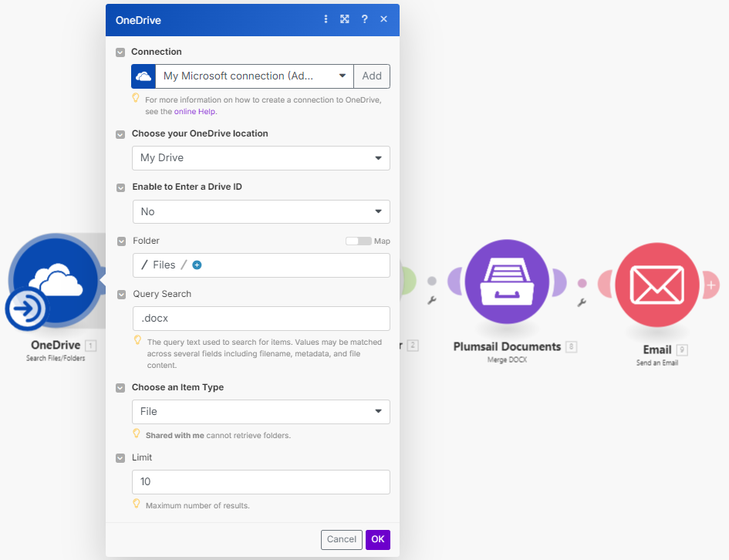
Task: Click the Limit field showing 10
Action: pyautogui.click(x=261, y=482)
